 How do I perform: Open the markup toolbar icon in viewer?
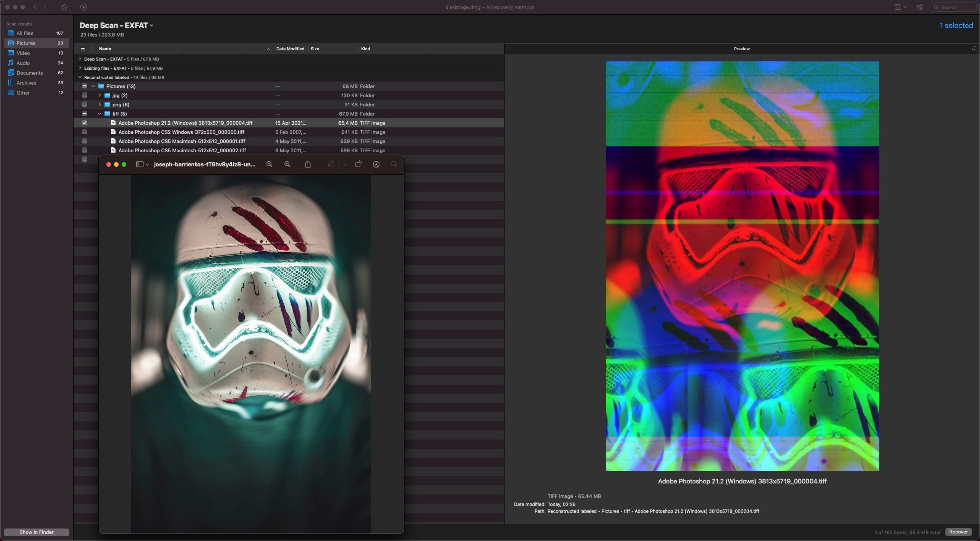point(376,164)
